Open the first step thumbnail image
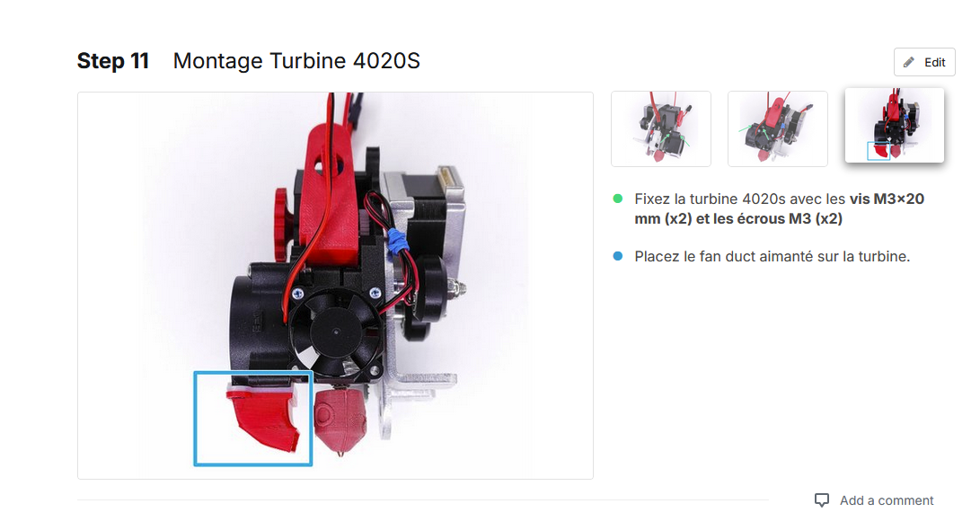The height and width of the screenshot is (530, 980). click(660, 128)
